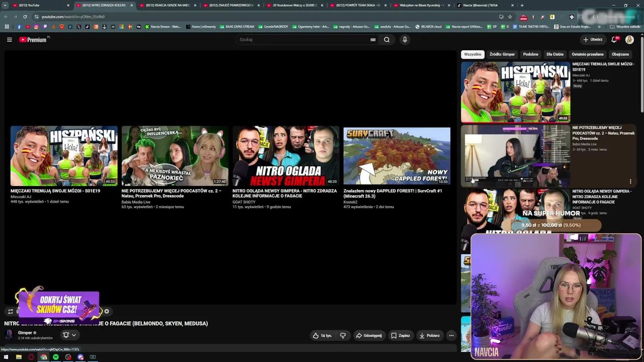Open NIE POTRZEBUJEMY WIĘCEJ PODCASTÓW endscreen thumbnail
This screenshot has width=644, height=362.
[175, 156]
